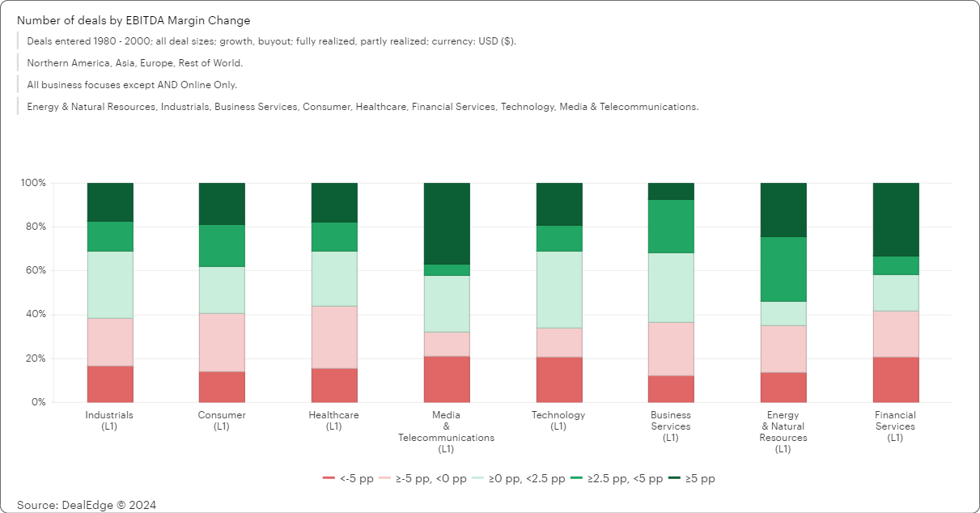
Task: Toggle the "<-5 pp" legend series
Action: click(348, 478)
